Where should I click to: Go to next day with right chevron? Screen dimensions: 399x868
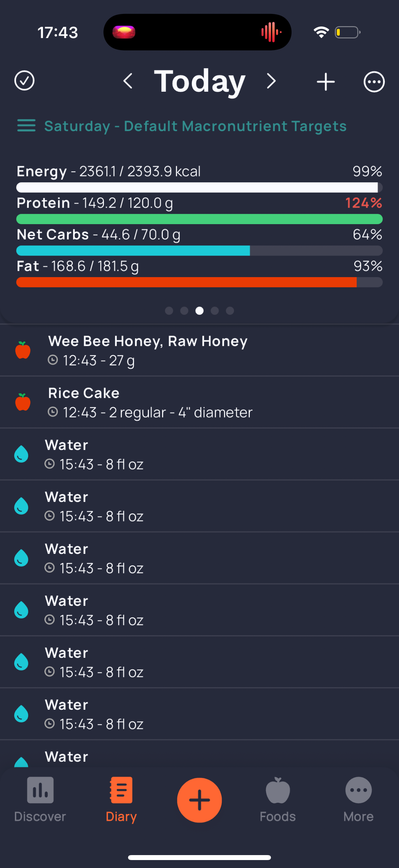(x=271, y=81)
